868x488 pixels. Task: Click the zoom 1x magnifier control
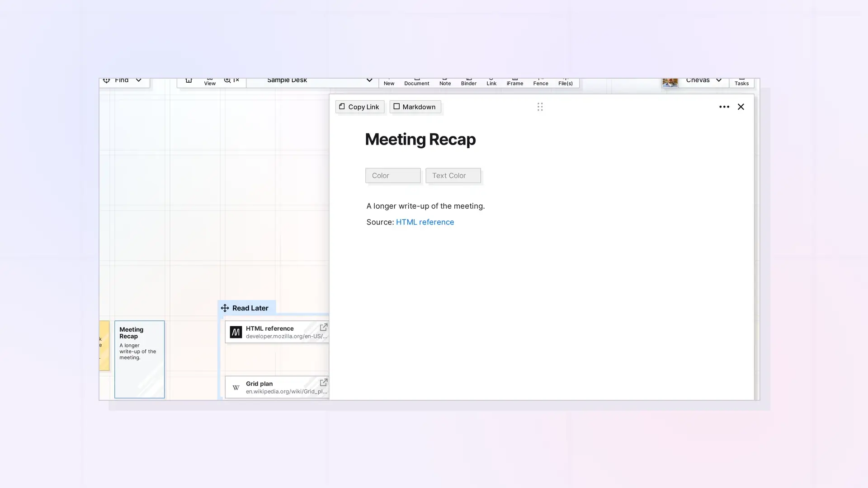[x=231, y=80]
